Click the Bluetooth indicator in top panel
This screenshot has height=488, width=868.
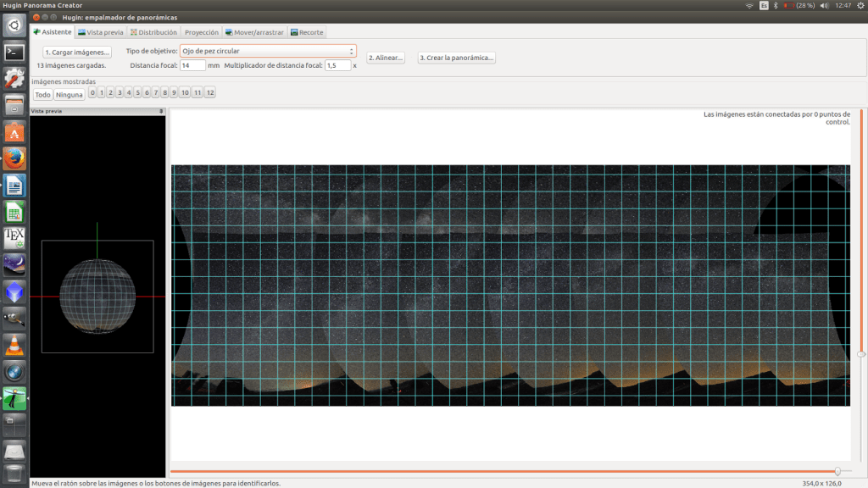[776, 5]
